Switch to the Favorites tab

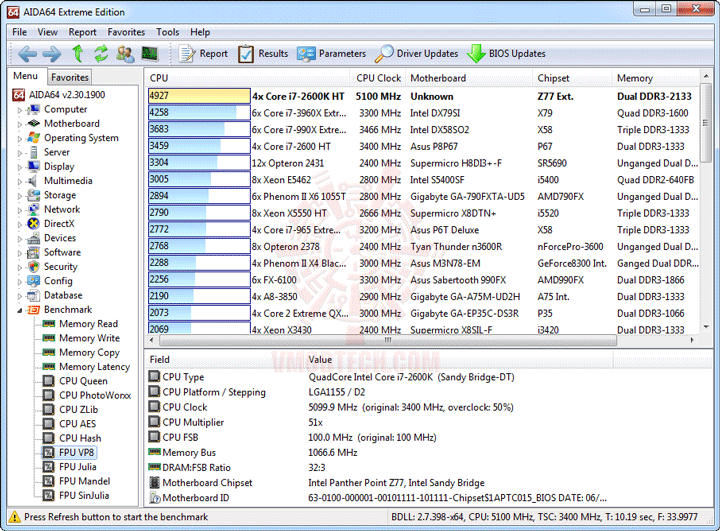point(70,77)
